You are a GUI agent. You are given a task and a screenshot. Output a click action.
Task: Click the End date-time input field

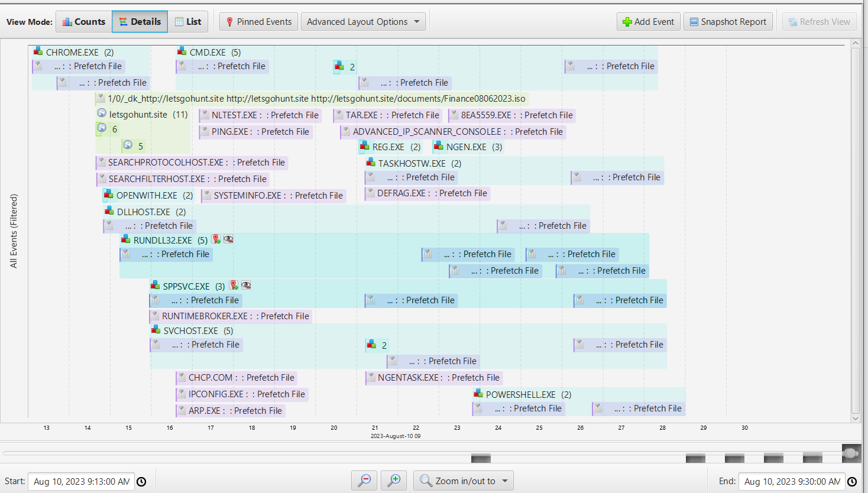click(792, 482)
